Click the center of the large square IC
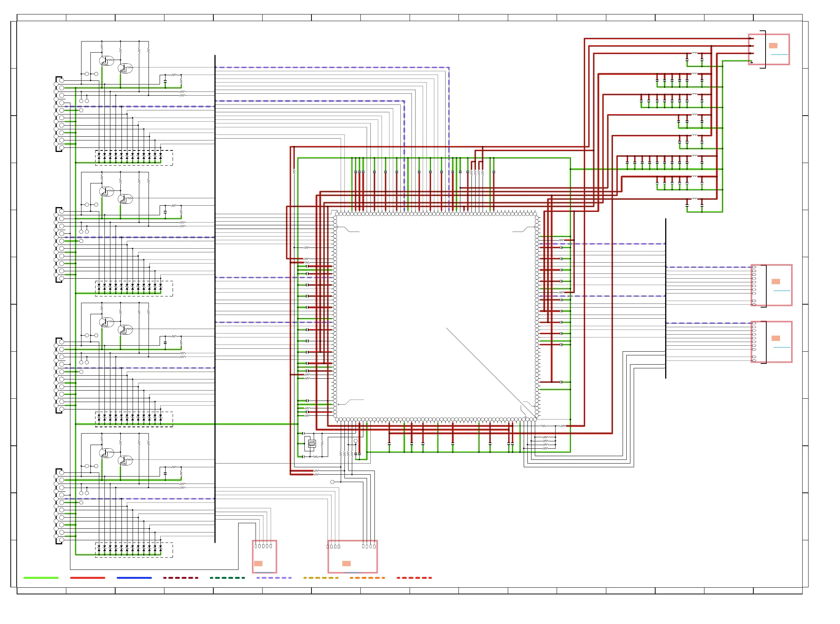 click(x=436, y=316)
